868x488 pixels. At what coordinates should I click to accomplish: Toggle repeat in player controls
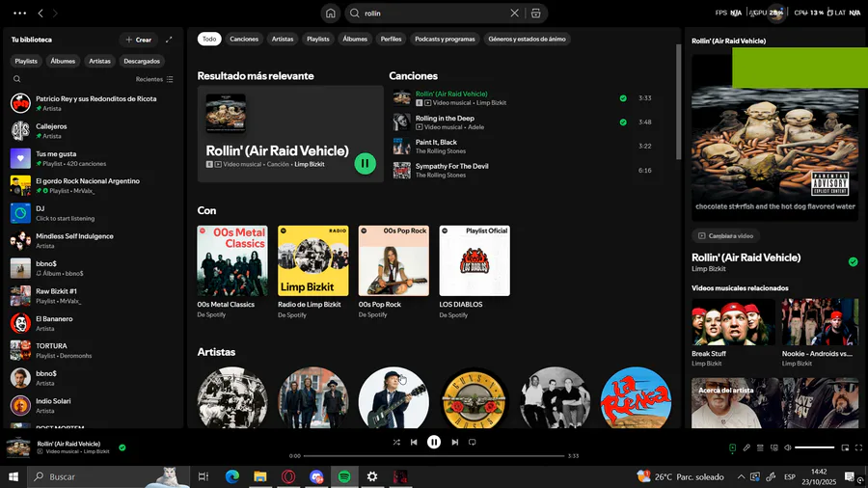(x=473, y=442)
